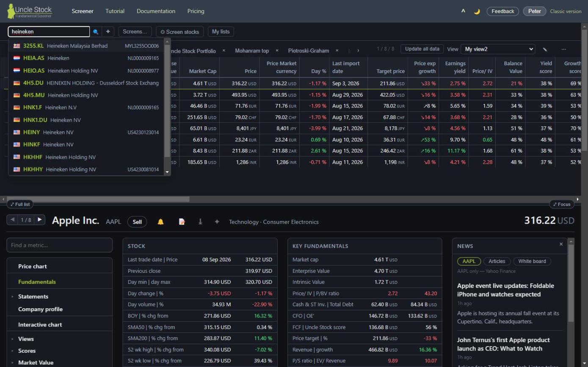This screenshot has width=588, height=367.
Task: Open the three-dots more options menu
Action: click(563, 49)
